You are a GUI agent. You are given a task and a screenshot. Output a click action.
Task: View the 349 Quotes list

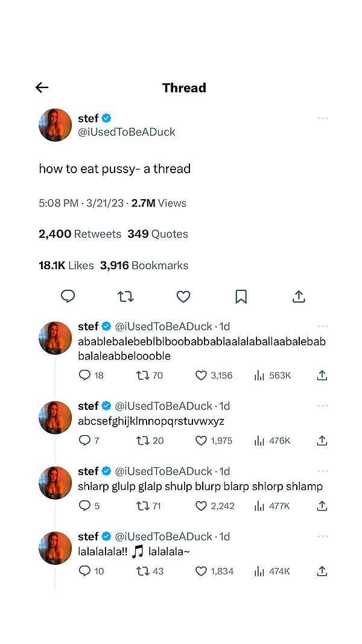click(157, 234)
